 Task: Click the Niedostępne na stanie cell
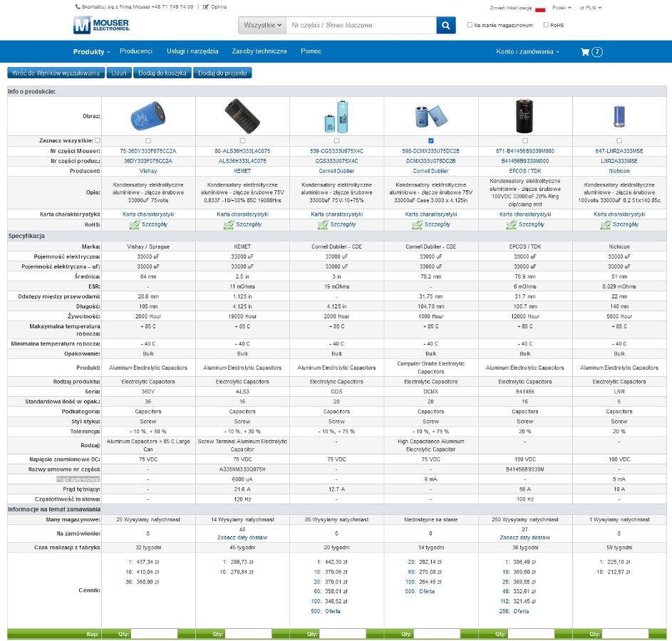(x=430, y=520)
